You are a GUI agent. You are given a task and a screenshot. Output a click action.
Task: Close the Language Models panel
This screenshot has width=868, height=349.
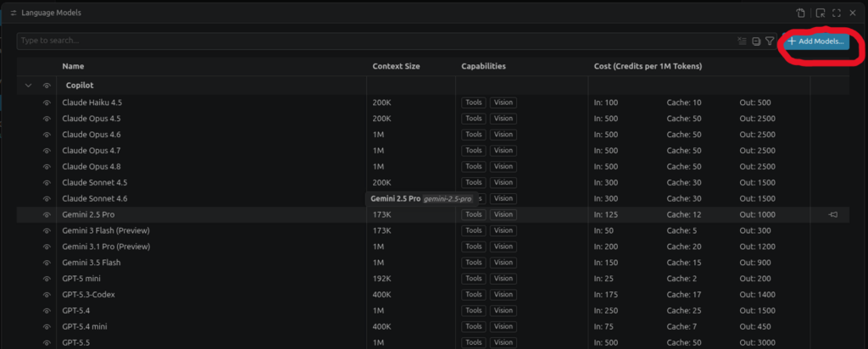click(x=853, y=13)
